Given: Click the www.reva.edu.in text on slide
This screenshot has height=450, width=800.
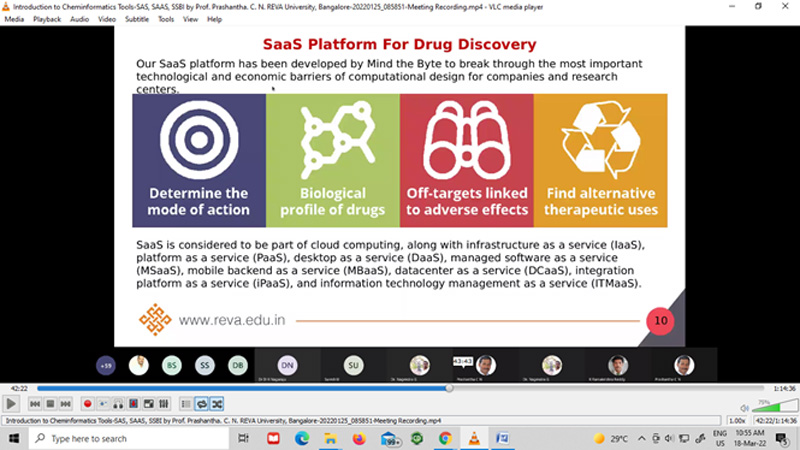Looking at the screenshot, I should 232,320.
